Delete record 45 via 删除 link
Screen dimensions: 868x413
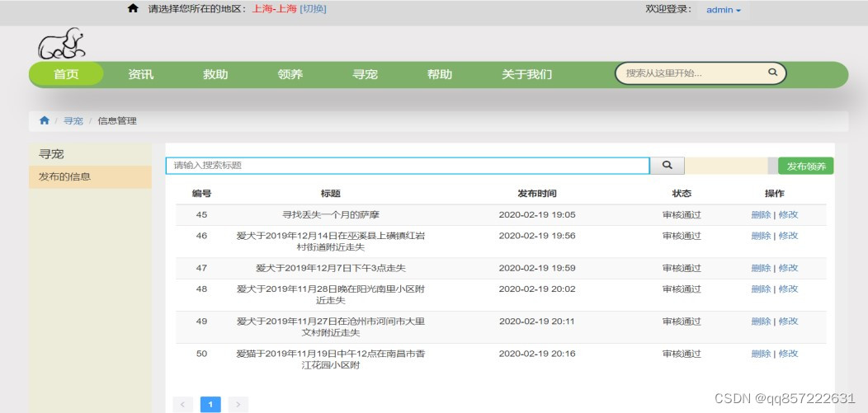point(761,214)
